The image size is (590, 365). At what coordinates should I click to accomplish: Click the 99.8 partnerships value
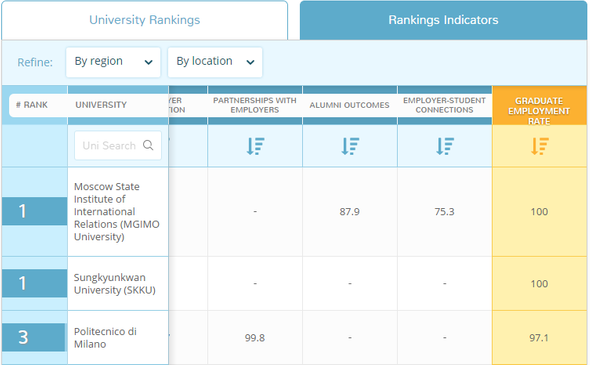coord(255,338)
